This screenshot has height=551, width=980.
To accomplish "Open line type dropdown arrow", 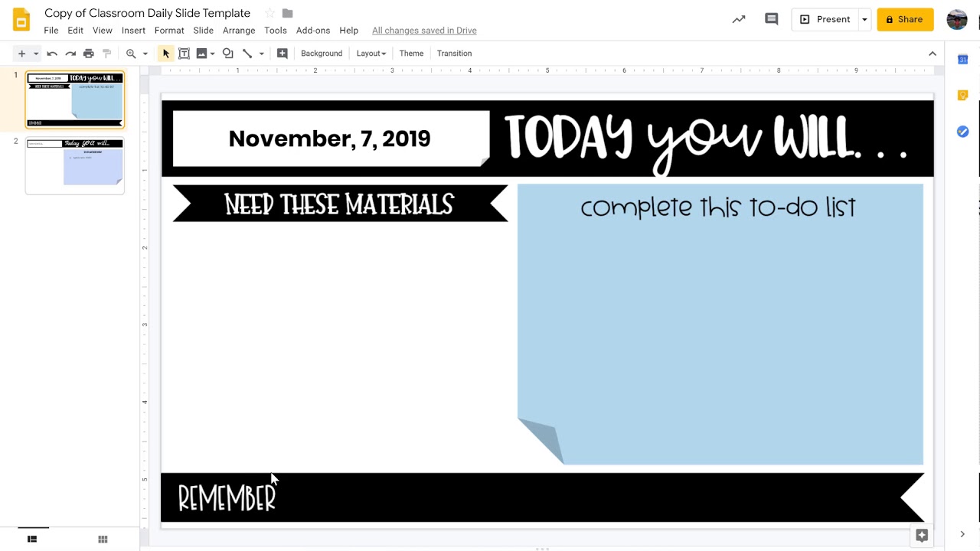I will (x=261, y=54).
